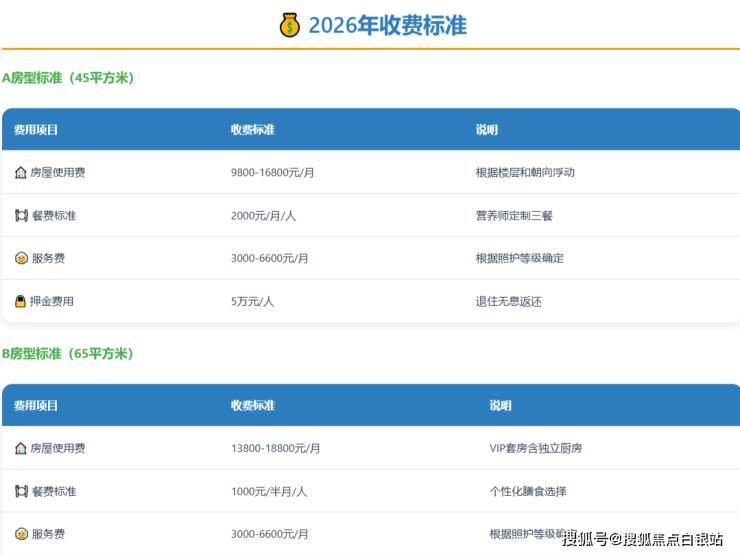Viewport: 740px width, 555px height.
Task: Click the face icon in the B房型 服务费 row
Action: (21, 534)
